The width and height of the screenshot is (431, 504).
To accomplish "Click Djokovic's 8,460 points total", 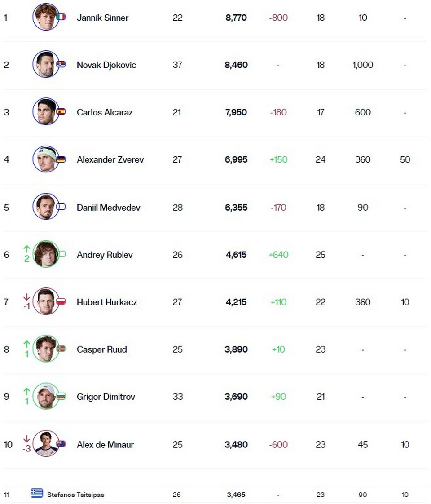I will (236, 65).
